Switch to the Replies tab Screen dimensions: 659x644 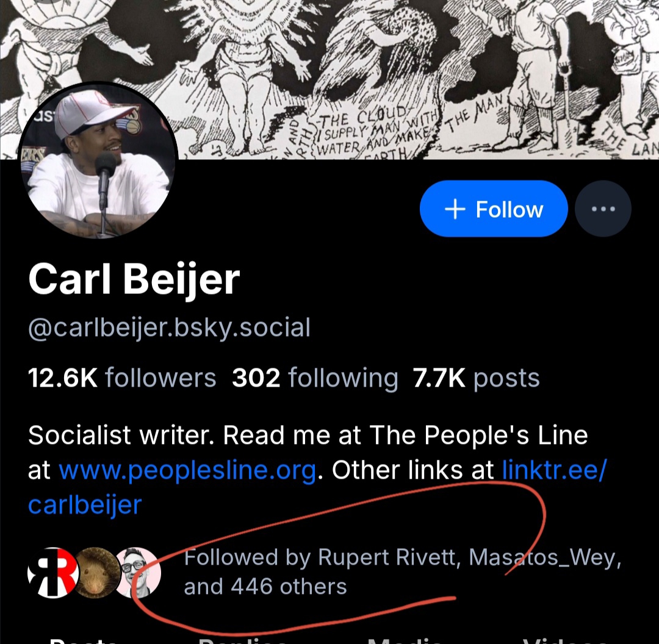pos(242,639)
